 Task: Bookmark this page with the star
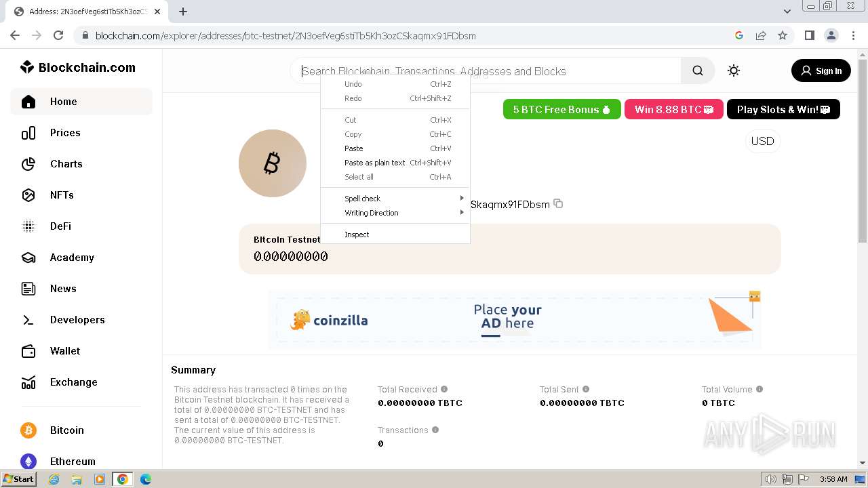click(783, 35)
